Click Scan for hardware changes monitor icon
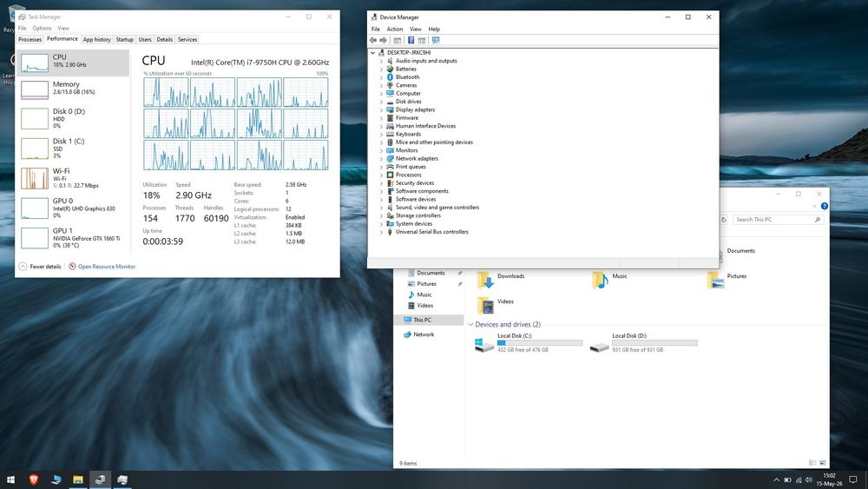The image size is (868, 489). tap(436, 40)
